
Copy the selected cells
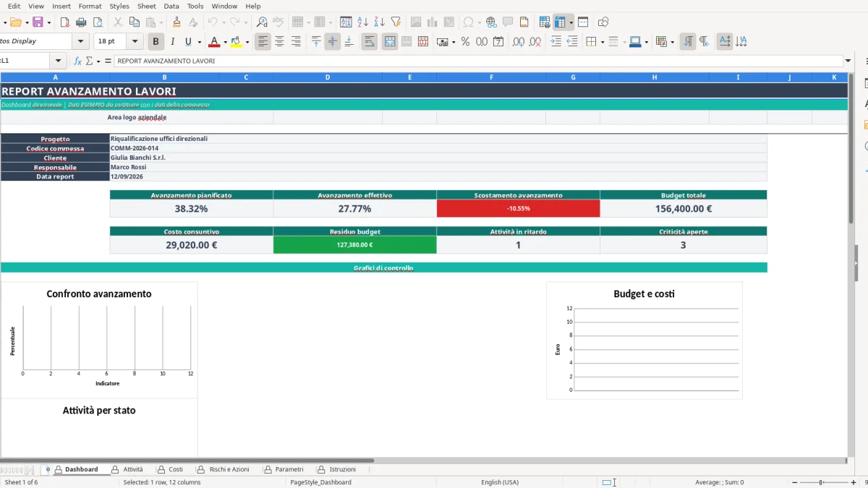click(133, 22)
